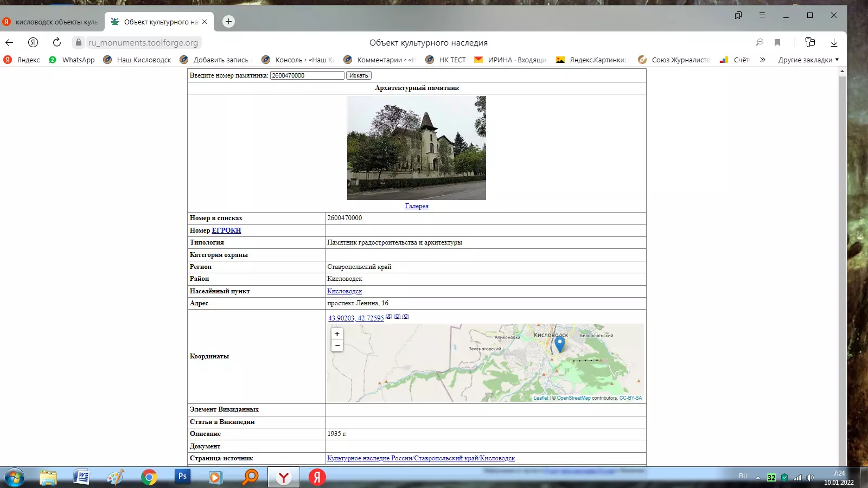Image resolution: width=868 pixels, height=488 pixels.
Task: Open the downloads arrow icon
Action: [834, 42]
